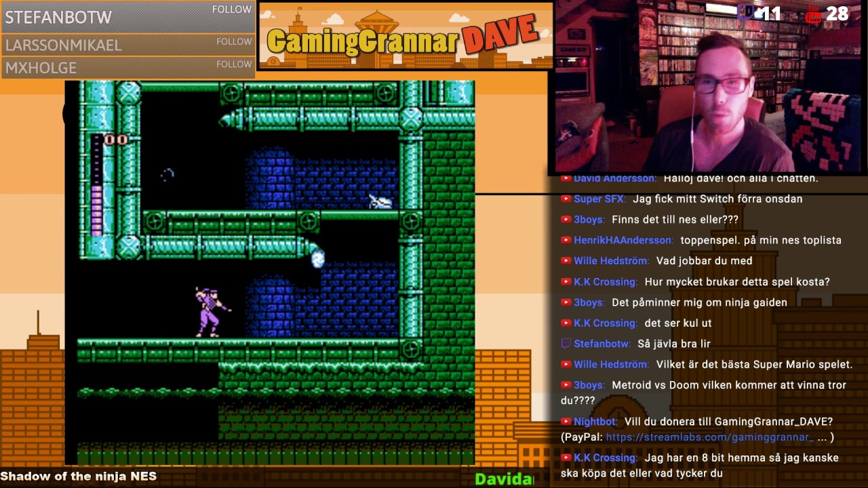
Task: Click username HenrikHAAndersson in chat
Action: tap(623, 240)
